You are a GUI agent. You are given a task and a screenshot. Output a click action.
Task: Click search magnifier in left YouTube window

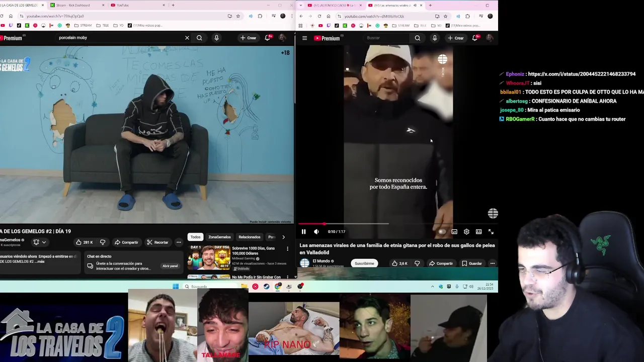tap(199, 38)
